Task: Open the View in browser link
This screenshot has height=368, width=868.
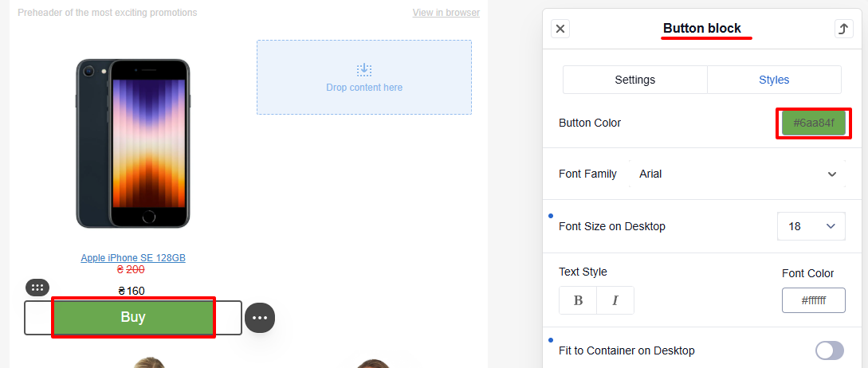Action: click(x=446, y=12)
